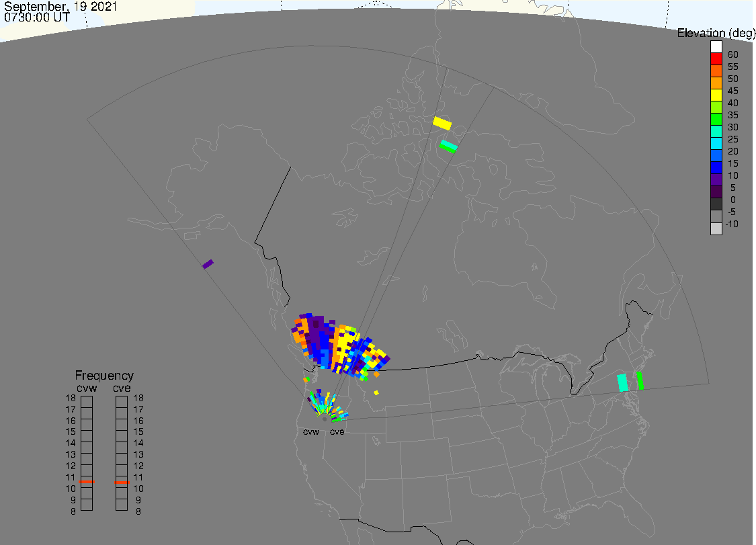
Task: Click the small orange patch near Washington coast
Action: point(306,380)
